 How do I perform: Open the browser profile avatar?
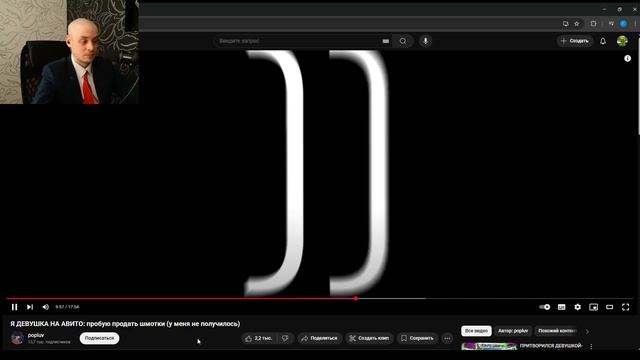(x=623, y=24)
